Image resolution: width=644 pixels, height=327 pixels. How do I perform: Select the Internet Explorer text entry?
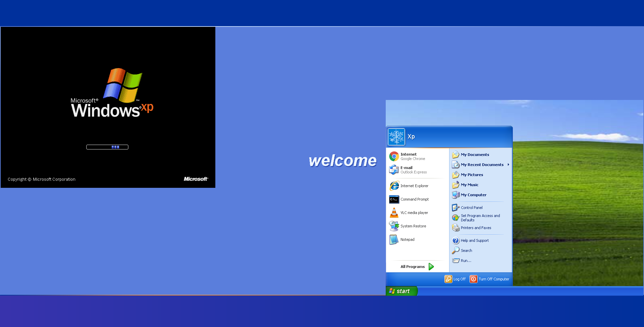pyautogui.click(x=414, y=186)
